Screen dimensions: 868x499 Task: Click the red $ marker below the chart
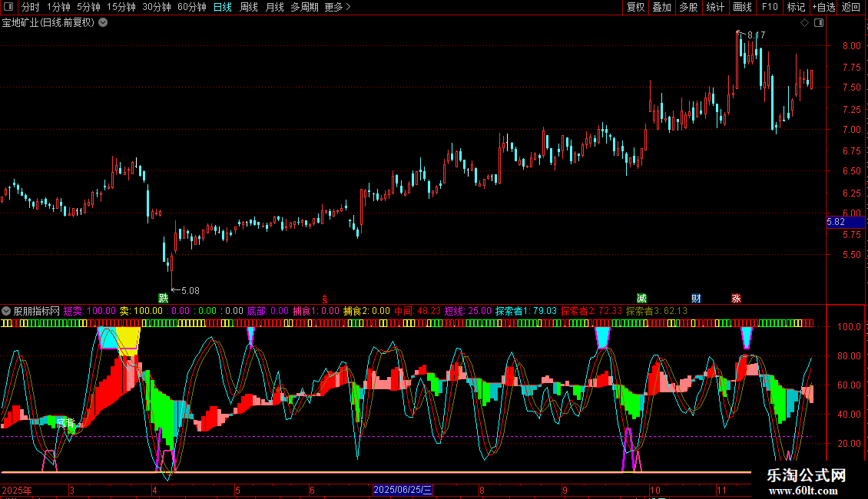click(324, 298)
